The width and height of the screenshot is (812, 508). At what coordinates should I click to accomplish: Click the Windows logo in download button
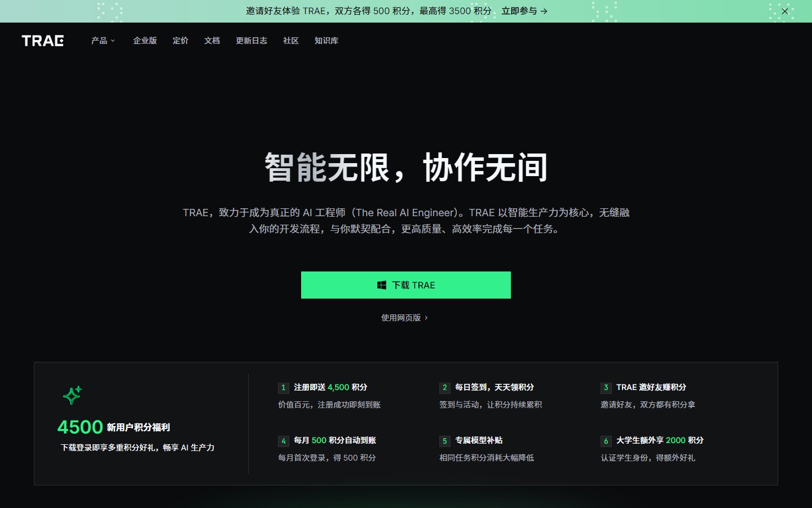tap(382, 285)
